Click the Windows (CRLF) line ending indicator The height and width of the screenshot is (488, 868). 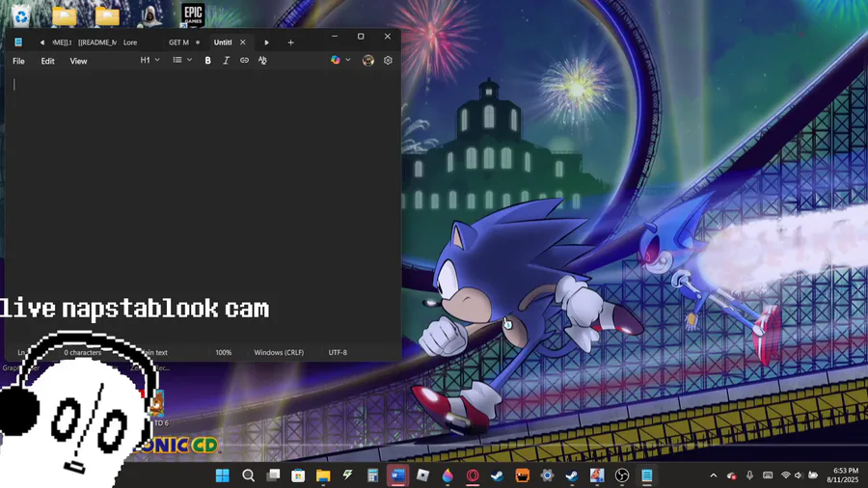279,352
